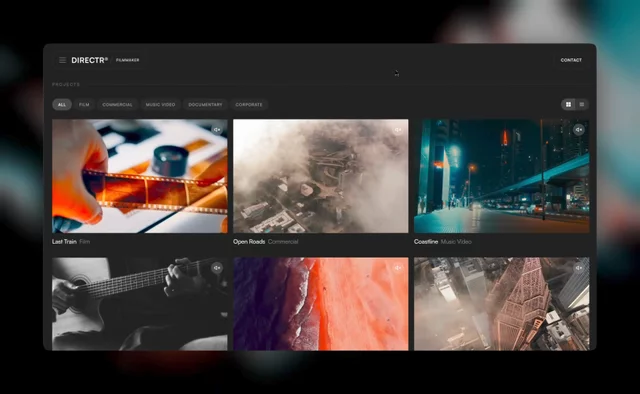640x394 pixels.
Task: Click the Open Roads project title
Action: click(x=249, y=242)
